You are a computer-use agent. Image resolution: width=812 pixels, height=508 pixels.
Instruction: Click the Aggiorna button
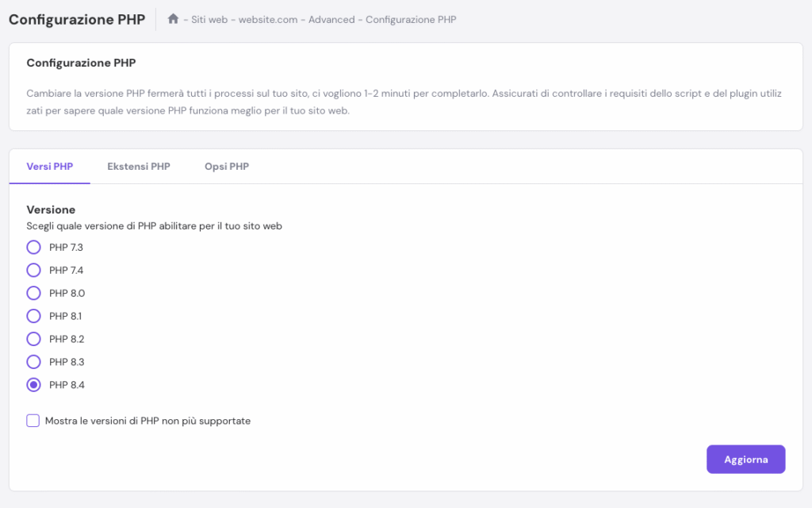coord(745,459)
